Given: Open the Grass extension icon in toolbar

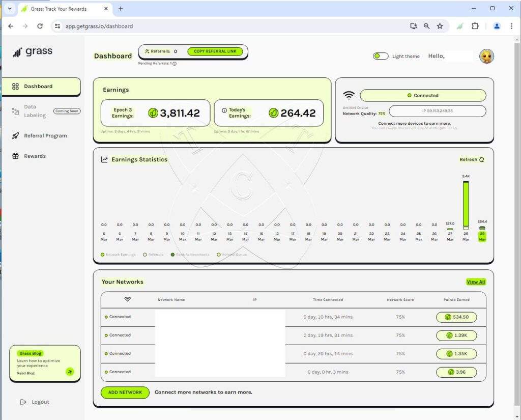Looking at the screenshot, I should [460, 26].
